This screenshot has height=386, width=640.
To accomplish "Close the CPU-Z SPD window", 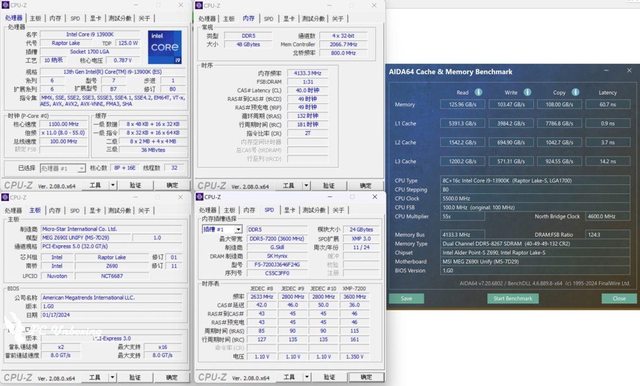I will click(x=375, y=197).
